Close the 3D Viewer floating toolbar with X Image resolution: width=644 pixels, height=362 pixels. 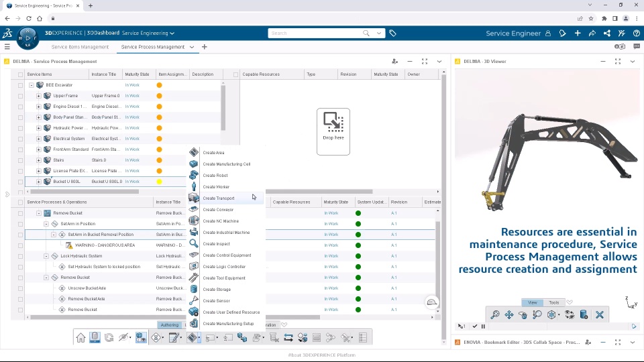pos(600,315)
